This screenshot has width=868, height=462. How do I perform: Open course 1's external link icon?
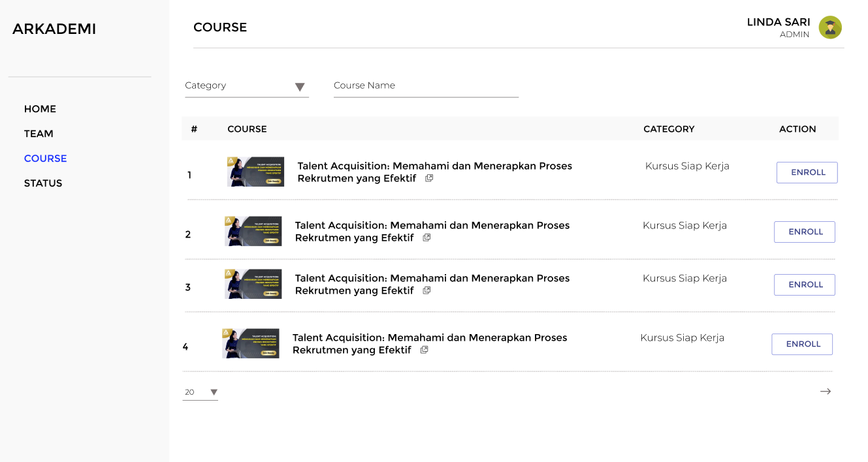(428, 177)
